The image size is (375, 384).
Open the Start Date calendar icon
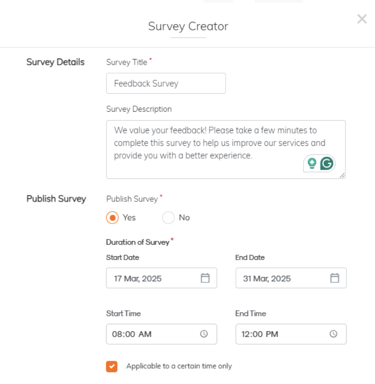[x=205, y=278]
